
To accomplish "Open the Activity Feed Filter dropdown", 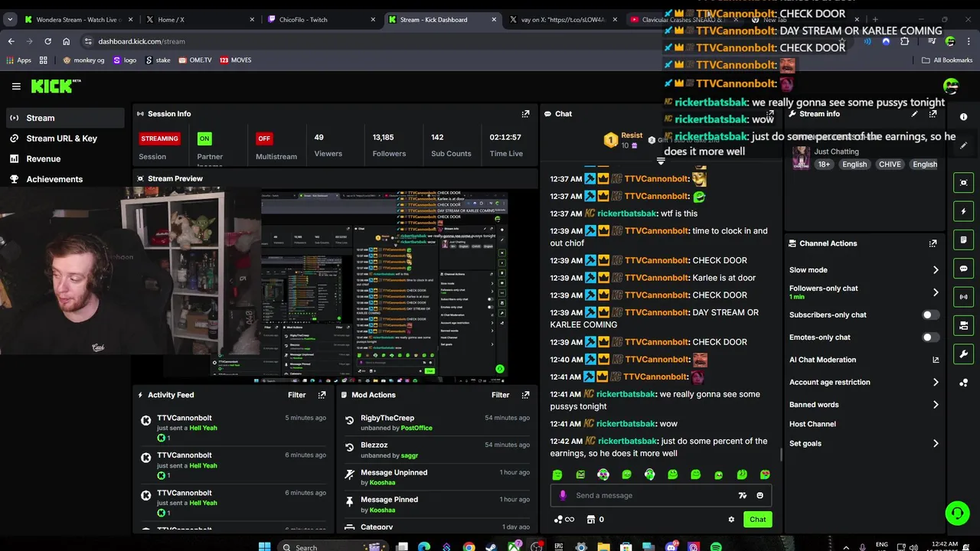I will click(296, 395).
